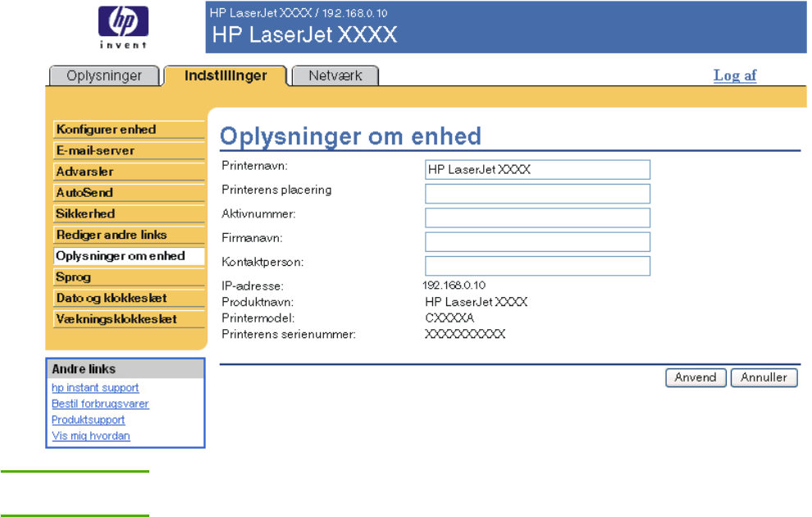This screenshot has height=517, width=812.
Task: Open the Sprog page
Action: pyautogui.click(x=129, y=277)
